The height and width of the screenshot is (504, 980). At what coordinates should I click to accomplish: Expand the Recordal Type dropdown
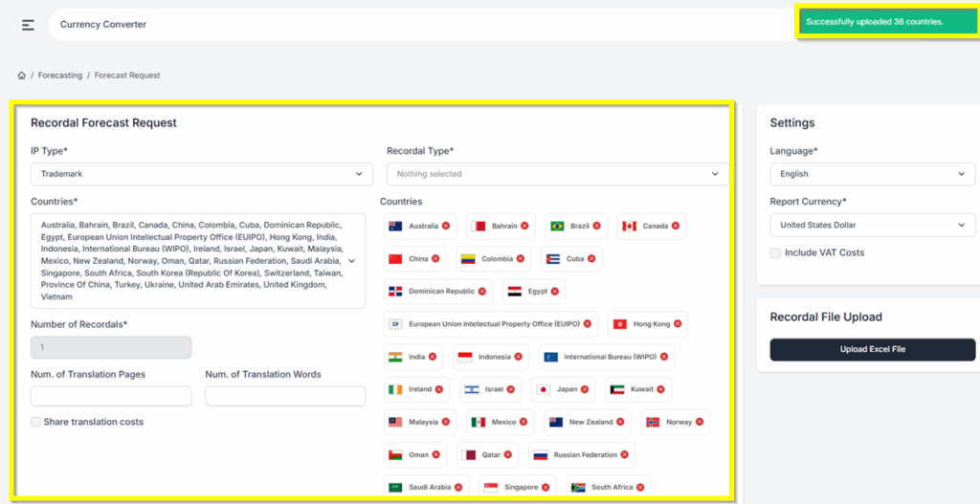[x=557, y=174]
